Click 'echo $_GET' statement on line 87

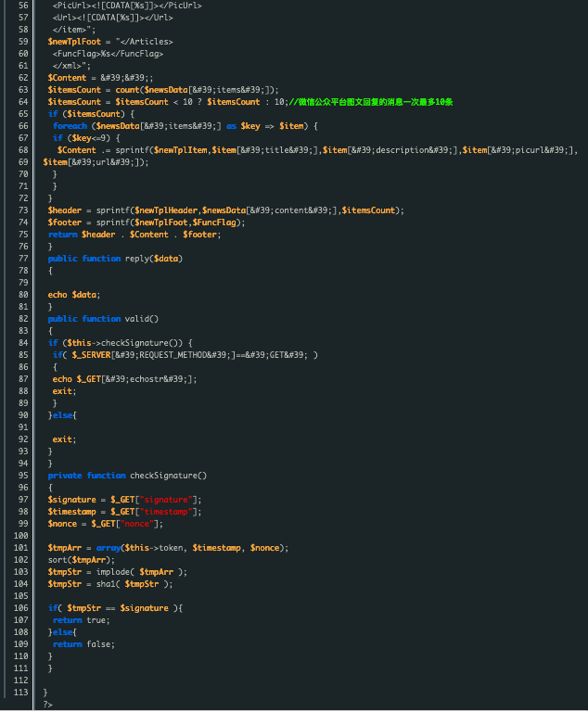76,379
